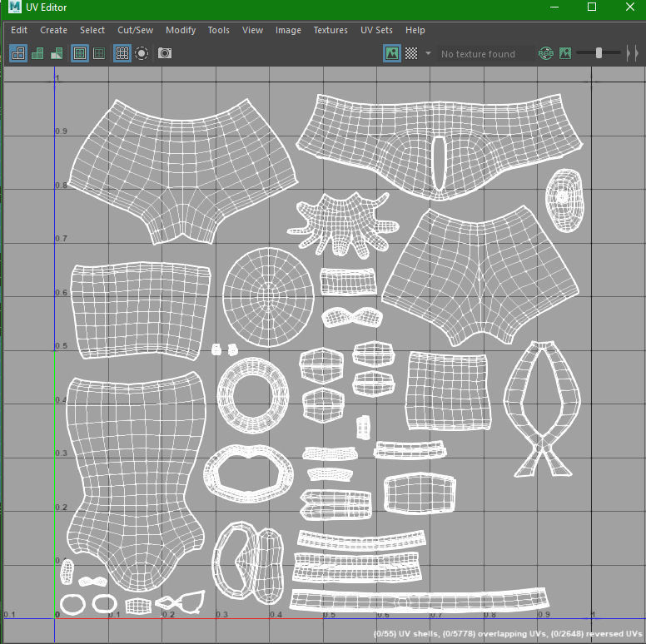646x644 pixels.
Task: Toggle texture borders display icon
Action: click(80, 53)
